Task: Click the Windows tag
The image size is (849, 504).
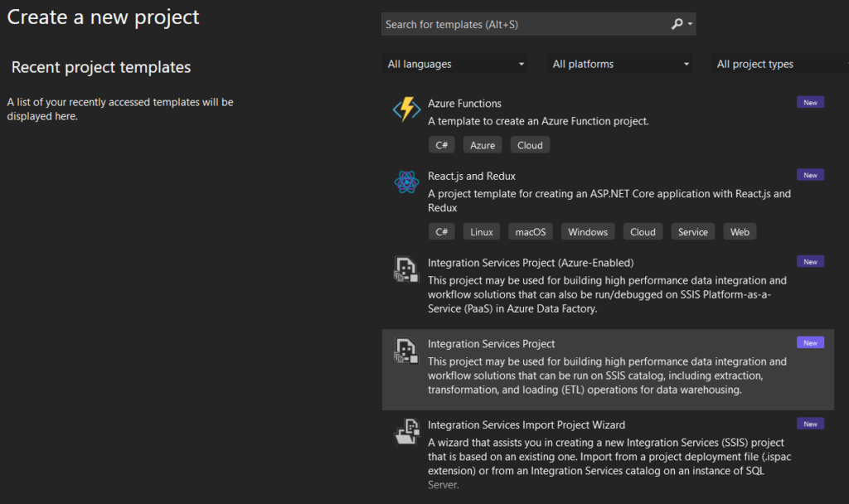Action: point(588,232)
